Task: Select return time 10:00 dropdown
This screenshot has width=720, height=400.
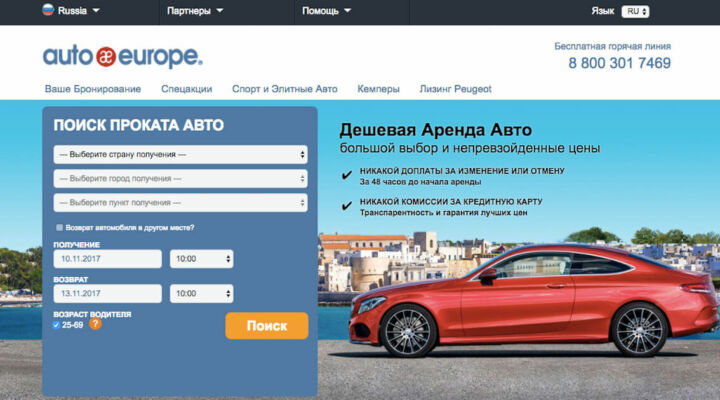Action: pos(201,294)
